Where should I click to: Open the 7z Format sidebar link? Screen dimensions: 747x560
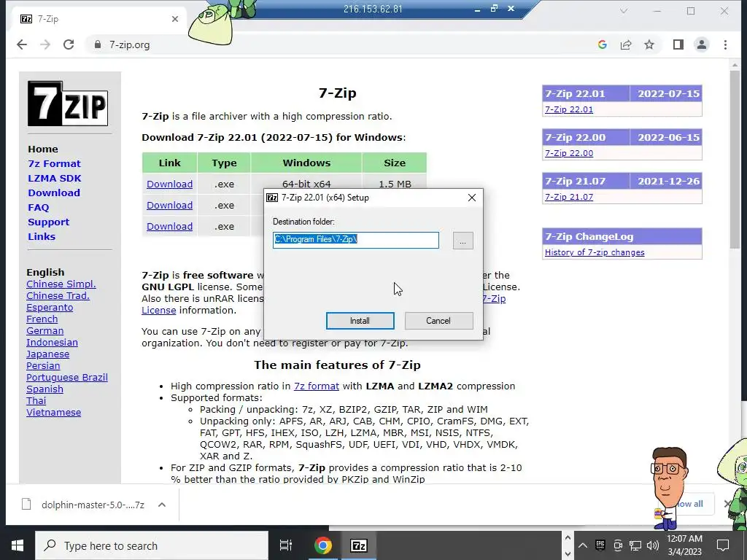[54, 164]
